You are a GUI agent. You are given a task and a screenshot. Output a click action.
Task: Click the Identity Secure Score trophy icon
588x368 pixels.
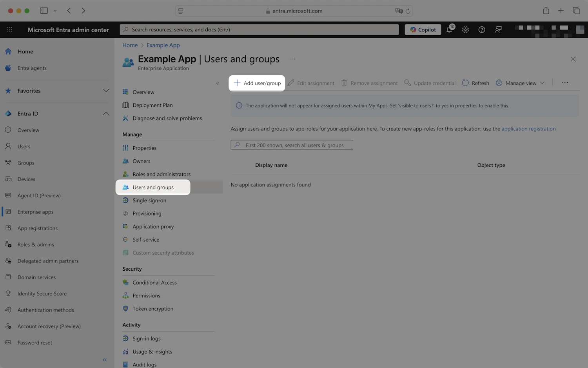point(8,293)
